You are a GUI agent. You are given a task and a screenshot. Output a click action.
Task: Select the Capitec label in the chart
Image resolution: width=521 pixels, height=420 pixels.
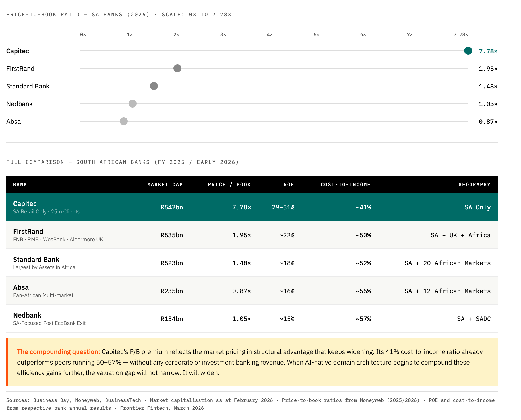click(18, 51)
